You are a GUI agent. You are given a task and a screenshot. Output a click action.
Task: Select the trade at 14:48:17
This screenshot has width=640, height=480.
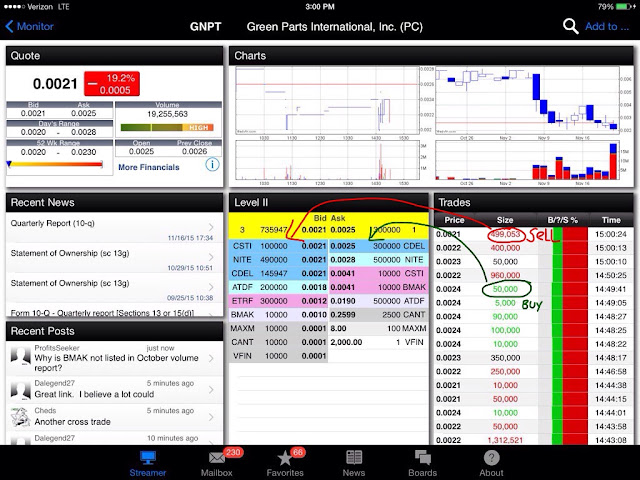[534, 358]
